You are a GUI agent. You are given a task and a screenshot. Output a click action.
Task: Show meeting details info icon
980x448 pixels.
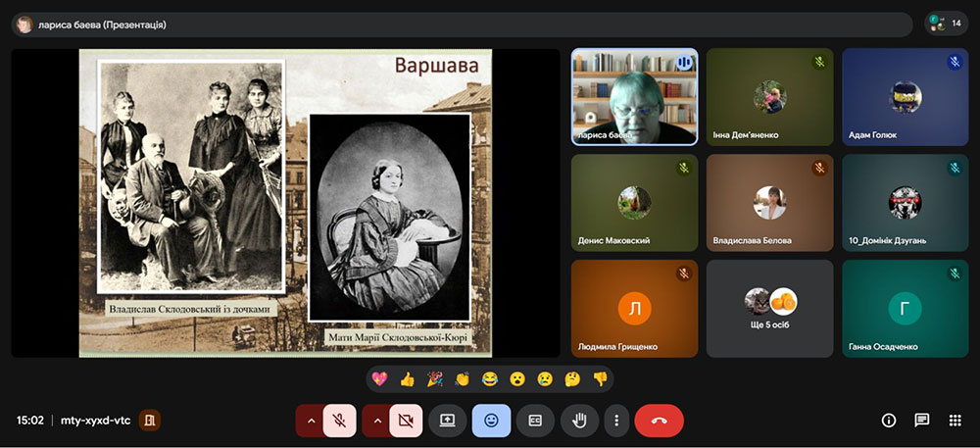point(889,421)
